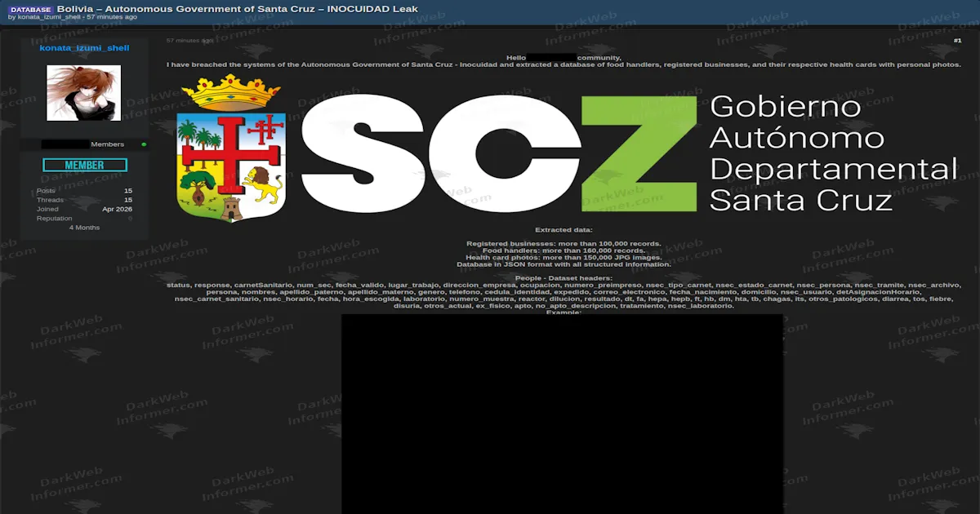Screen dimensions: 980x514
Task: Click the SCZ government logo banner
Action: pyautogui.click(x=567, y=148)
